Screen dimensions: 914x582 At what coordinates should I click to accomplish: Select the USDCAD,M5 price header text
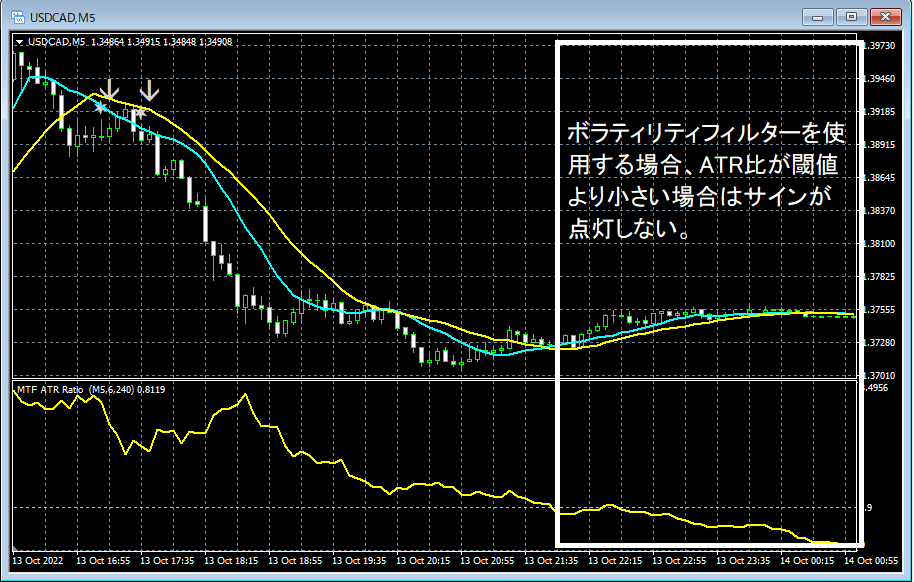[130, 42]
